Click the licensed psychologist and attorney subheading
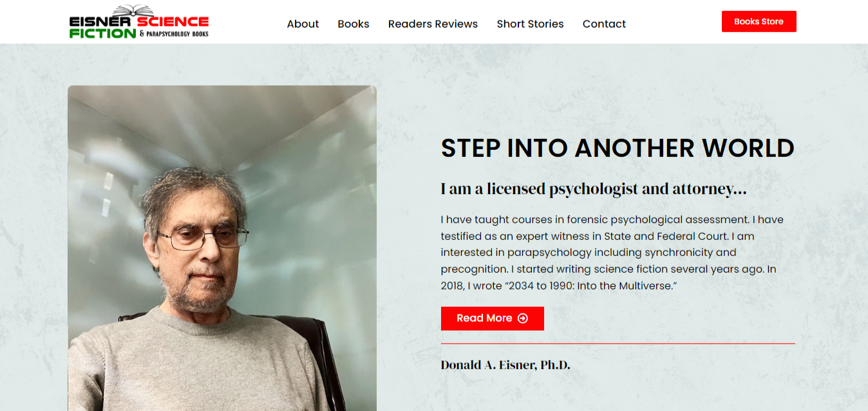 click(x=594, y=189)
